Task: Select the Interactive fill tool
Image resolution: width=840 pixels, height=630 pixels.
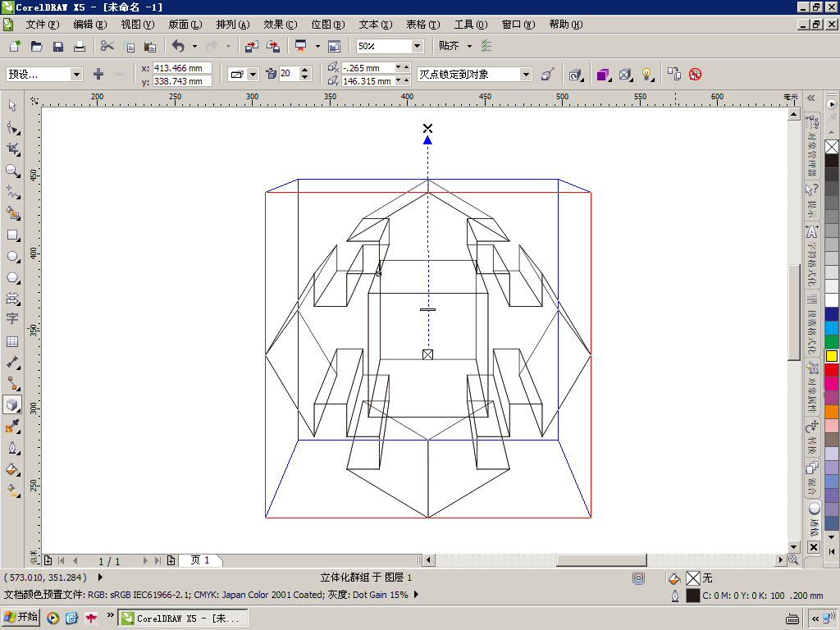Action: click(x=12, y=491)
